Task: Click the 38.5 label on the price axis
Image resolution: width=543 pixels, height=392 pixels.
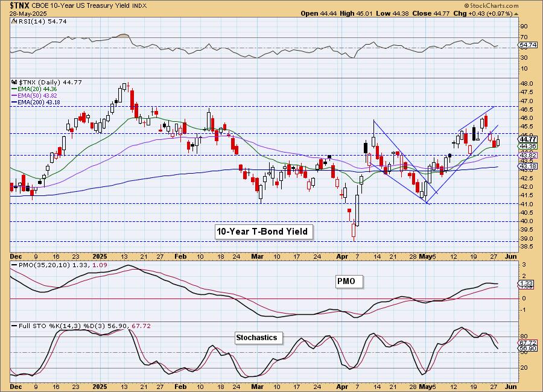Action: coord(526,247)
